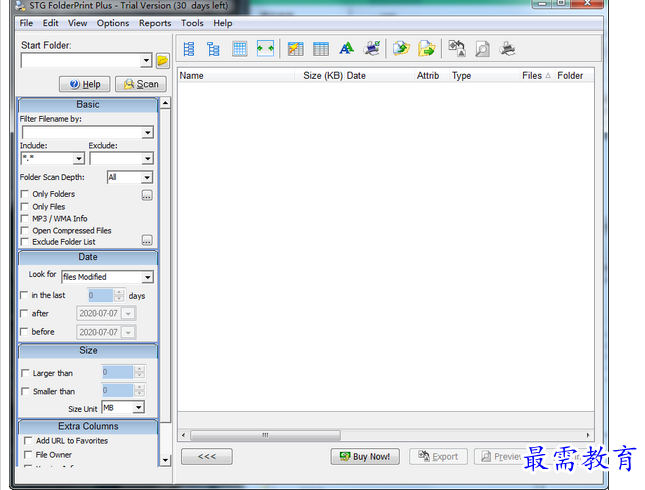Open the Help menu in menu bar
This screenshot has height=490, width=645.
coord(223,23)
